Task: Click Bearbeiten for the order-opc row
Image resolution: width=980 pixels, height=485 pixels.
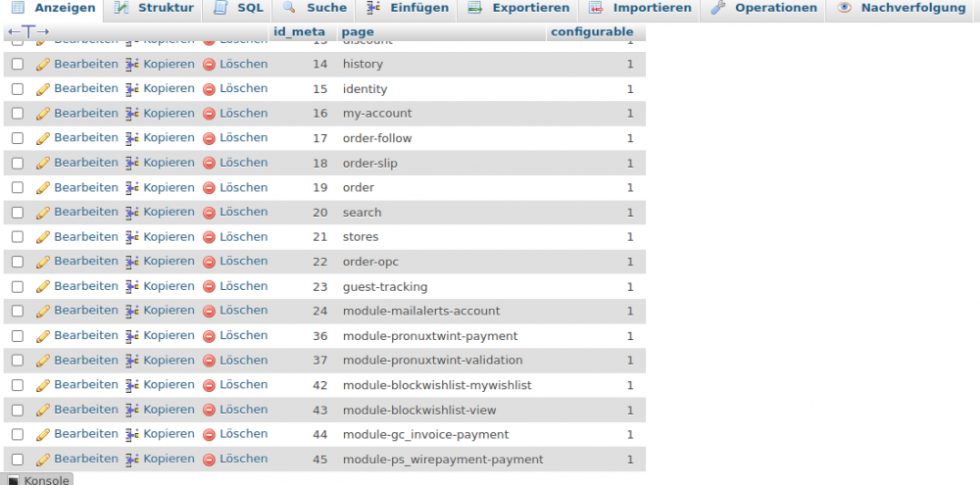Action: click(x=85, y=262)
